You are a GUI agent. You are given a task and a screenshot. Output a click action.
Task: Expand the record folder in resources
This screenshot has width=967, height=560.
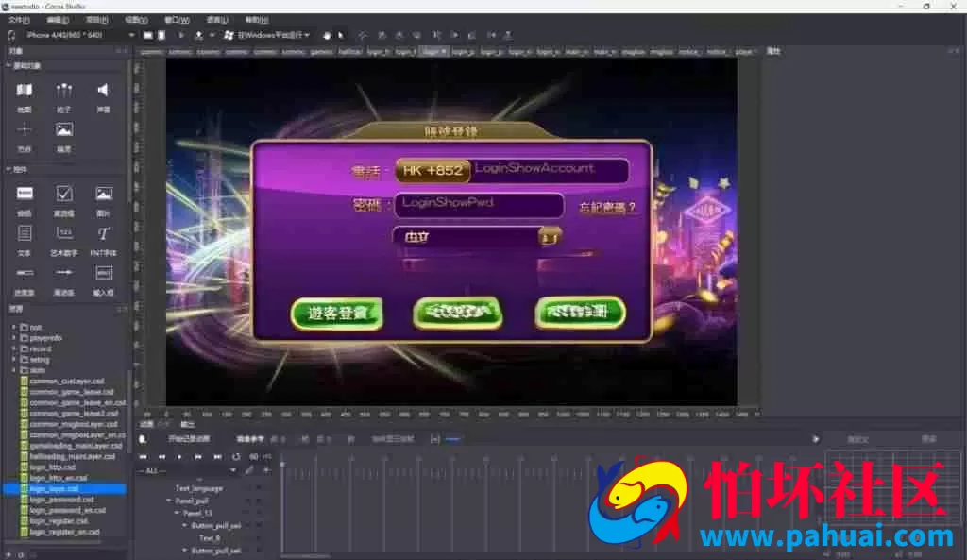point(14,348)
